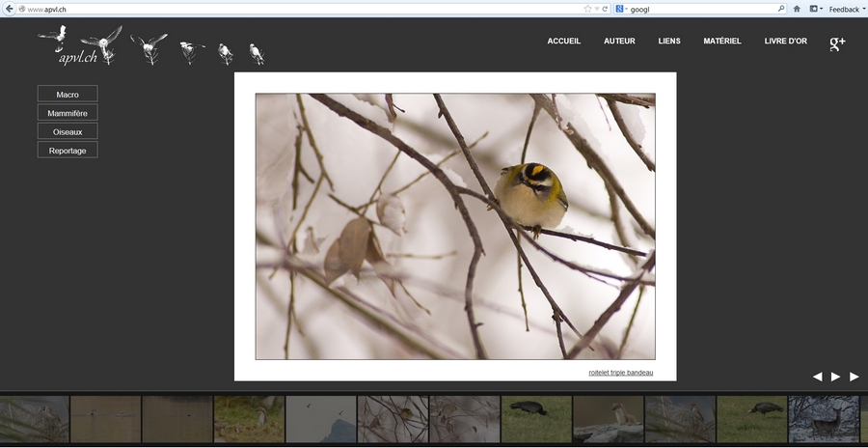Click the roitelet triple bandeau caption link
Viewport: 868px width, 448px height.
[620, 373]
